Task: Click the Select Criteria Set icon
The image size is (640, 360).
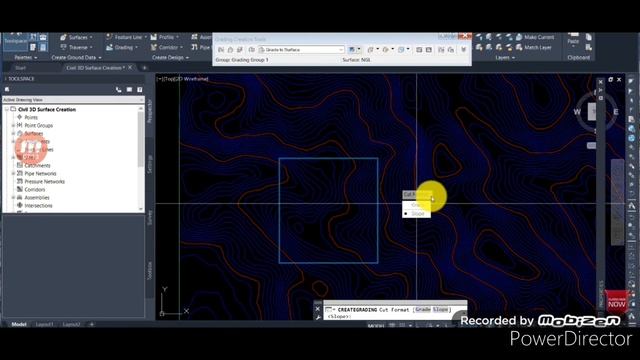Action: click(251, 50)
